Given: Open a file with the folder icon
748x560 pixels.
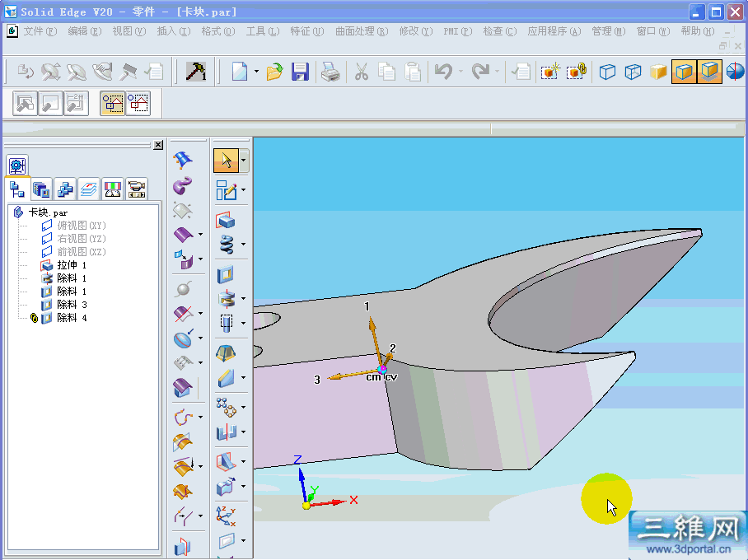Looking at the screenshot, I should tap(275, 72).
